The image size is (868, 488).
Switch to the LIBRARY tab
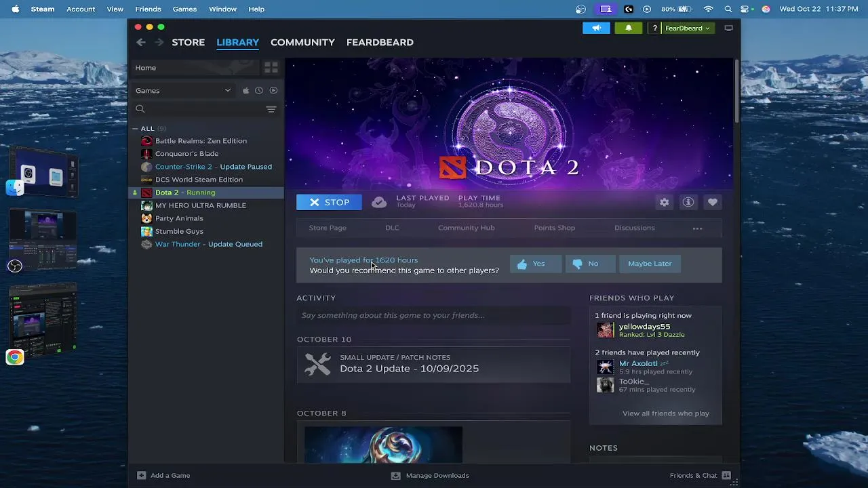point(237,42)
